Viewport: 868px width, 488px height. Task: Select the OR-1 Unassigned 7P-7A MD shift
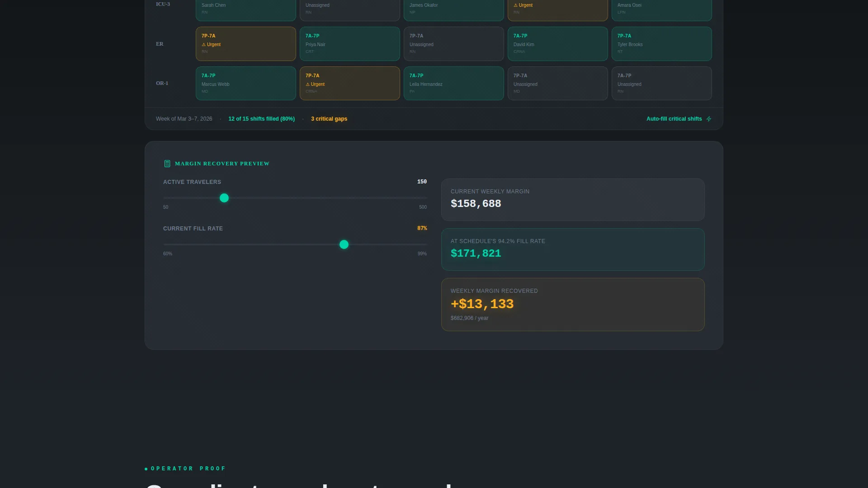click(558, 84)
